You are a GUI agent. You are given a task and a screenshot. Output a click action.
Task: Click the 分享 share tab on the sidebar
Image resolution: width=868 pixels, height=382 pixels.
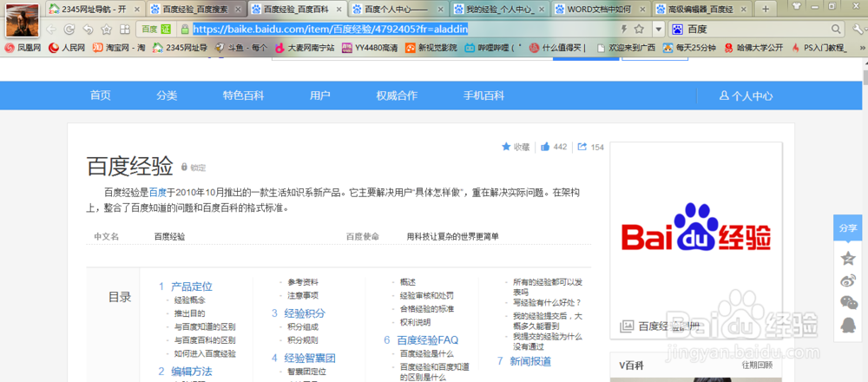[847, 228]
